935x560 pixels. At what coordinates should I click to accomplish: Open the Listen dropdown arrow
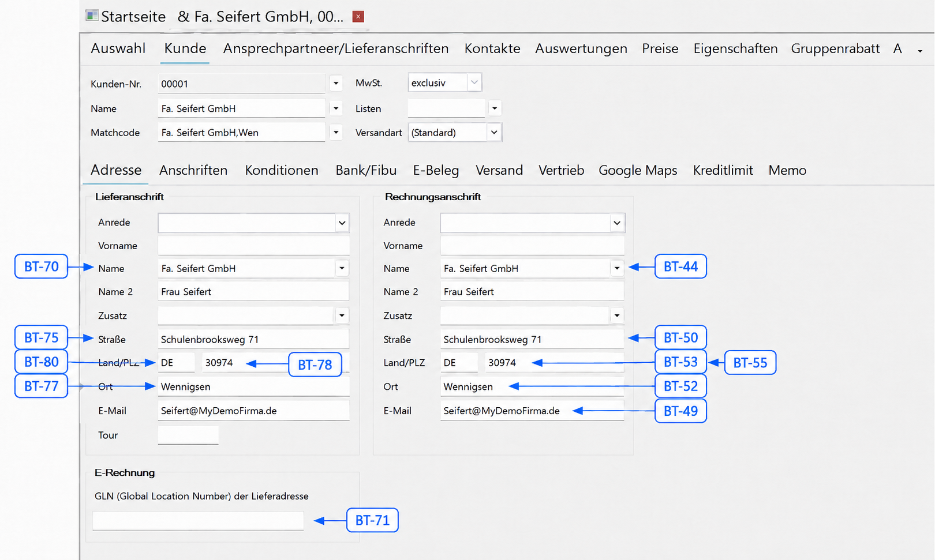[x=494, y=108]
